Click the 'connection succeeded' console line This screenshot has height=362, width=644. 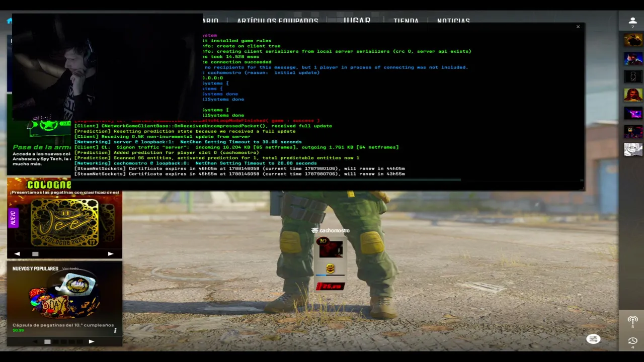[236, 62]
